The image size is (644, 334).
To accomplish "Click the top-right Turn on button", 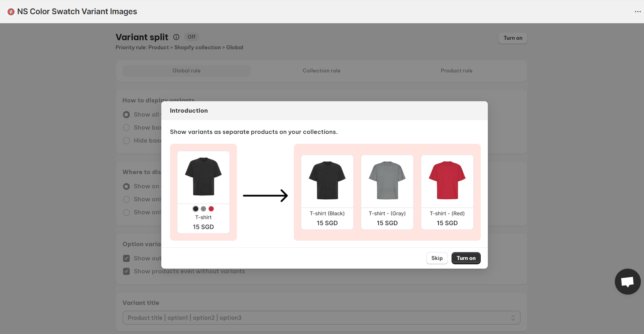I will coord(513,38).
